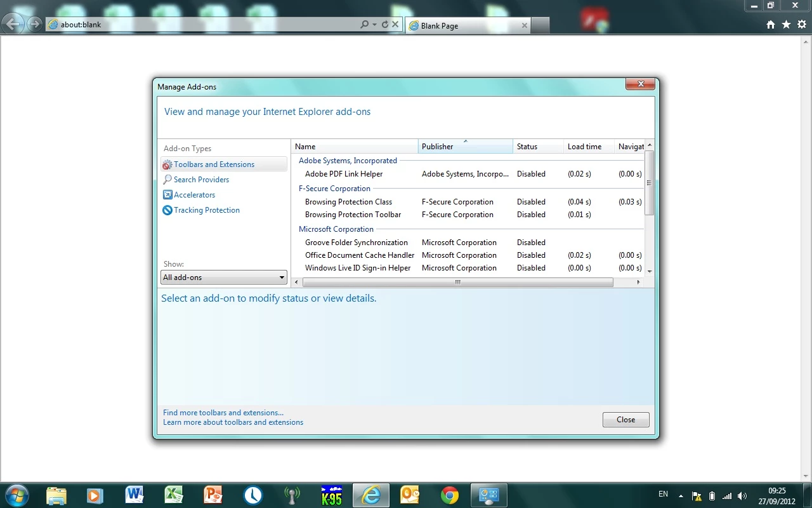Open the IE Home icon
Image resolution: width=812 pixels, height=508 pixels.
[x=771, y=25]
